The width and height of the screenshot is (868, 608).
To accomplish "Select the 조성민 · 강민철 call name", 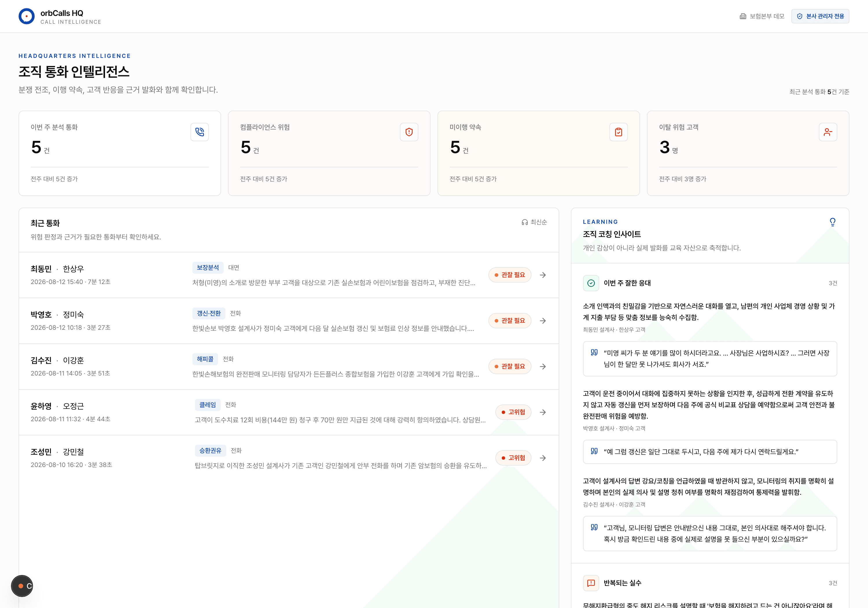I will [x=57, y=452].
